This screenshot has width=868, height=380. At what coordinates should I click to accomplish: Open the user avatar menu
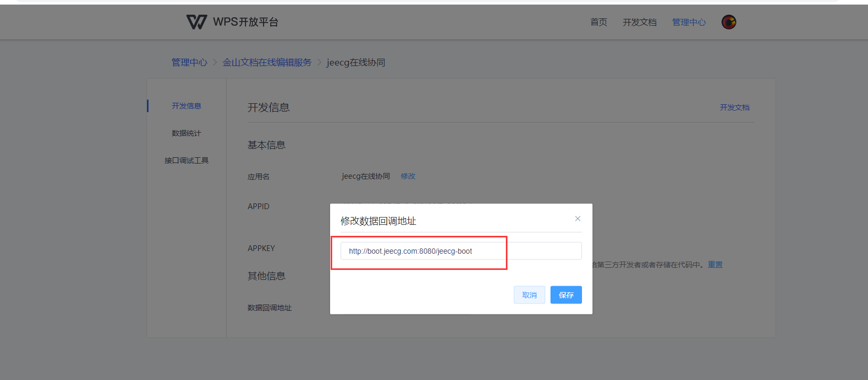729,22
